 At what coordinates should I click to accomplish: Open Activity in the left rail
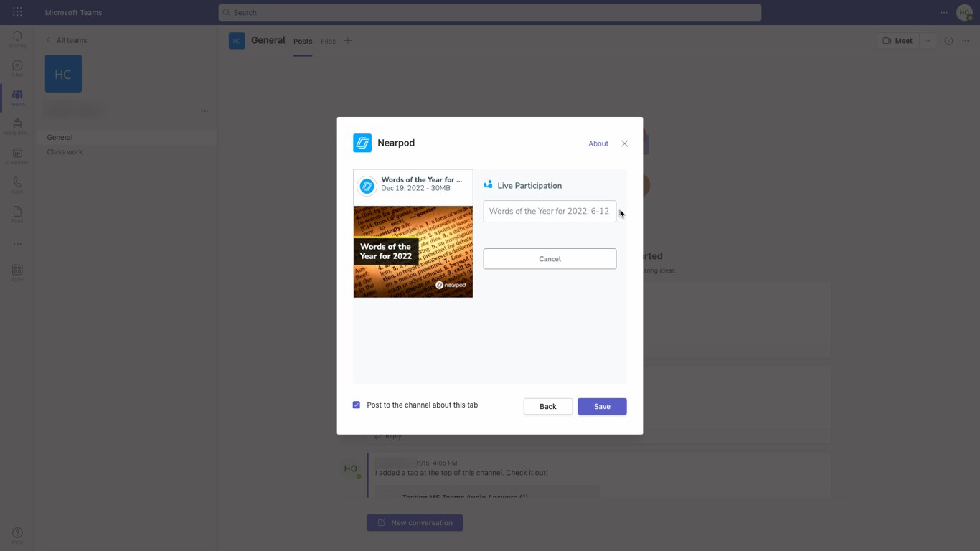click(17, 39)
